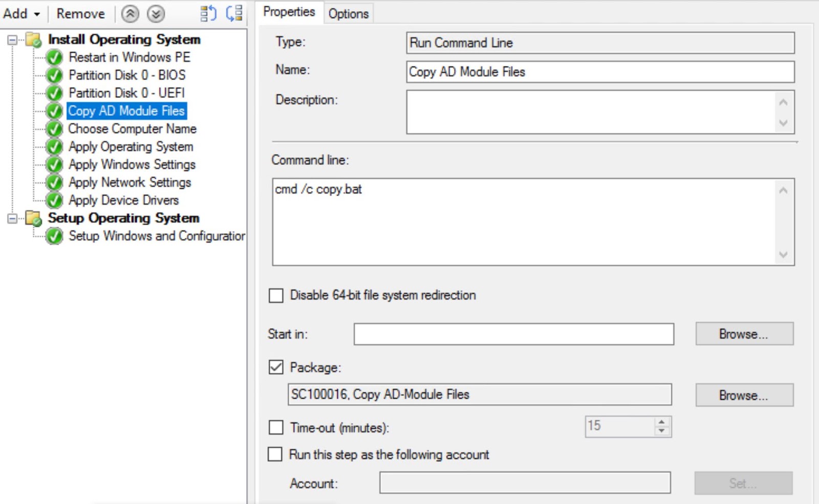Enable Disable 64-bit file system redirection
The width and height of the screenshot is (819, 504).
276,295
